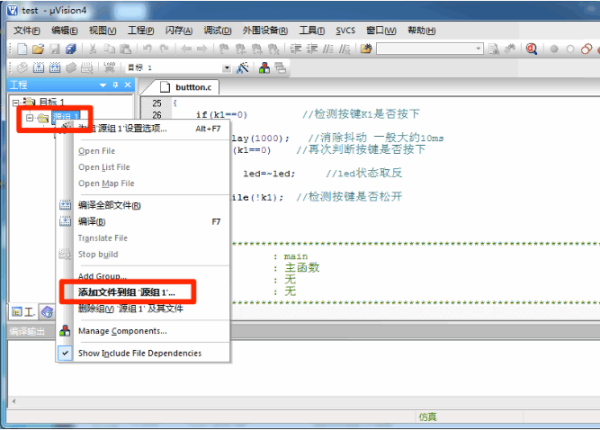Viewport: 600px width, 430px height.
Task: Open the 工具(T) menu
Action: point(312,30)
